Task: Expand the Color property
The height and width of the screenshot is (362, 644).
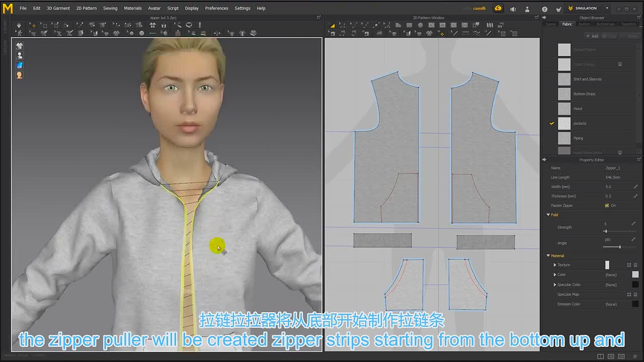Action: click(x=555, y=275)
